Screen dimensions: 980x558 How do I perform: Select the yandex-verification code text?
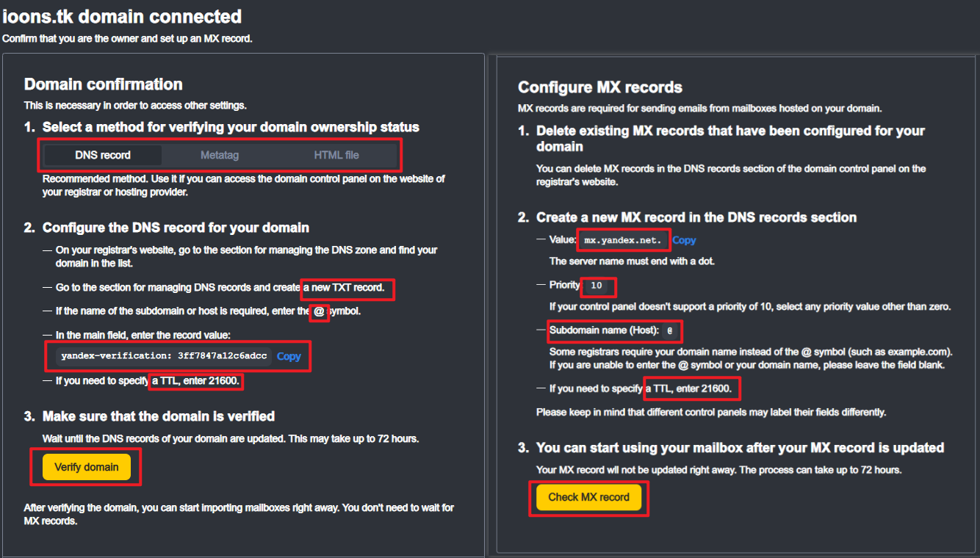(164, 356)
